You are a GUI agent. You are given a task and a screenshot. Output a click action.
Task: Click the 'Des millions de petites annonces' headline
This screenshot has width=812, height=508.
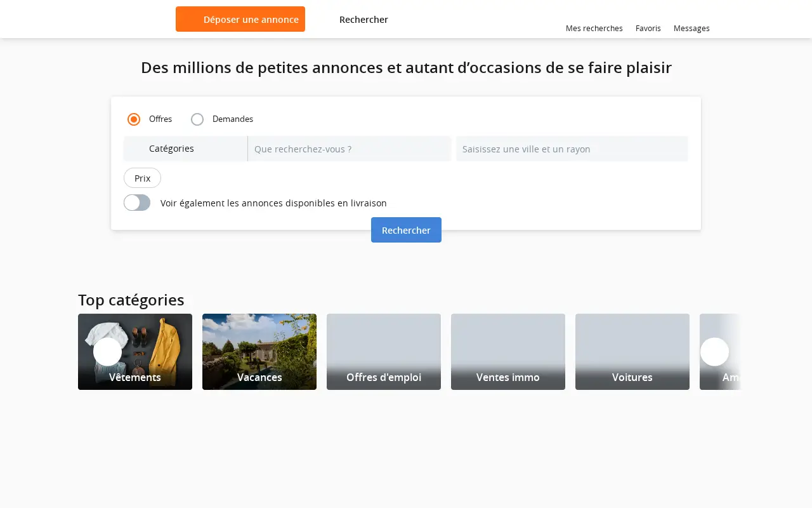coord(406,67)
